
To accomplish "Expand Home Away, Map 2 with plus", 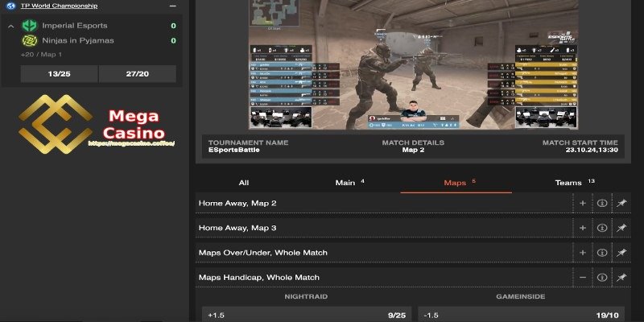I will point(582,204).
